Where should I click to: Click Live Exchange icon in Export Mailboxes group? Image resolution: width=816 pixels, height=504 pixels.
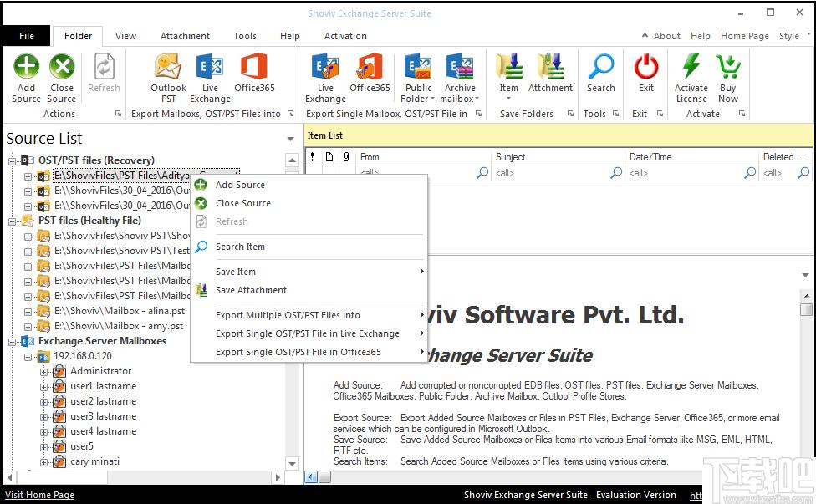pyautogui.click(x=210, y=67)
